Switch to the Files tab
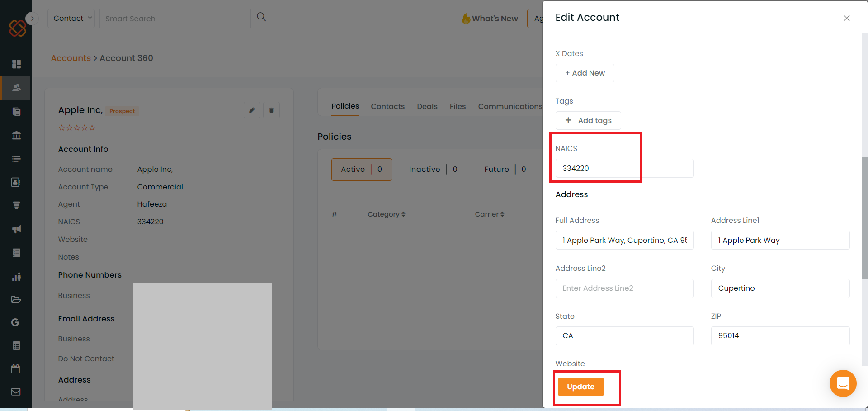The image size is (868, 411). point(458,106)
